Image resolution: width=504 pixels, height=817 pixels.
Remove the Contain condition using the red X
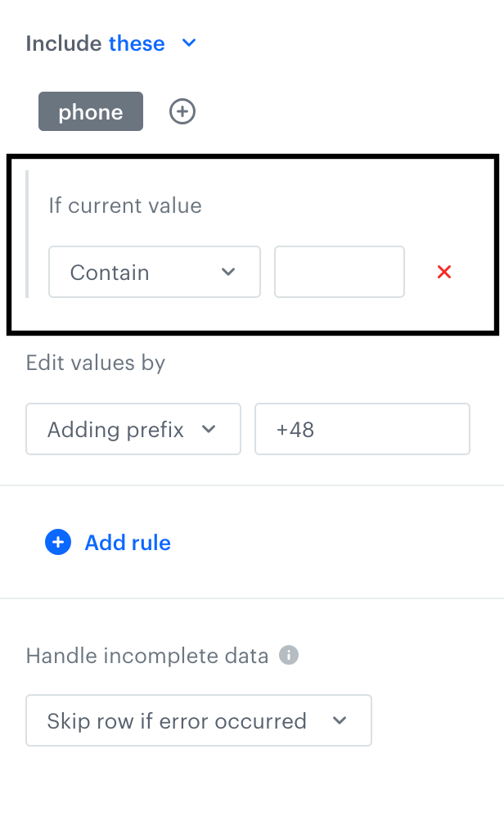[444, 272]
